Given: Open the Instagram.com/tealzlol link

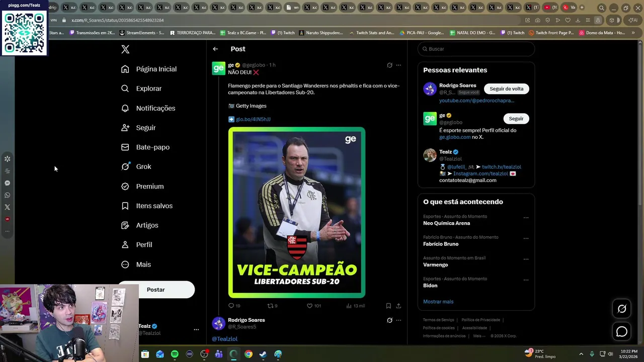Looking at the screenshot, I should pos(480,173).
